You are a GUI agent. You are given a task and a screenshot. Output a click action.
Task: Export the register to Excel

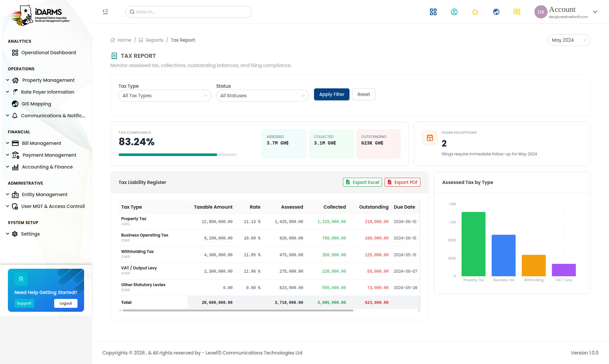tap(362, 182)
